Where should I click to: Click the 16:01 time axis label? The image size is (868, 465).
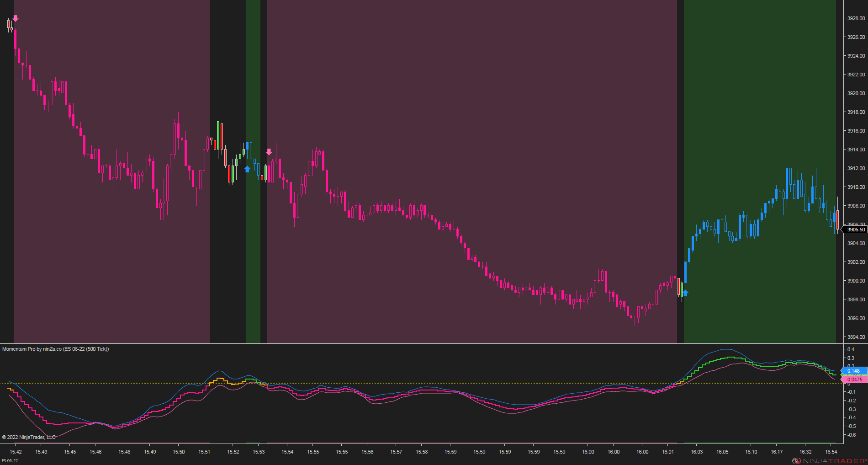point(668,452)
